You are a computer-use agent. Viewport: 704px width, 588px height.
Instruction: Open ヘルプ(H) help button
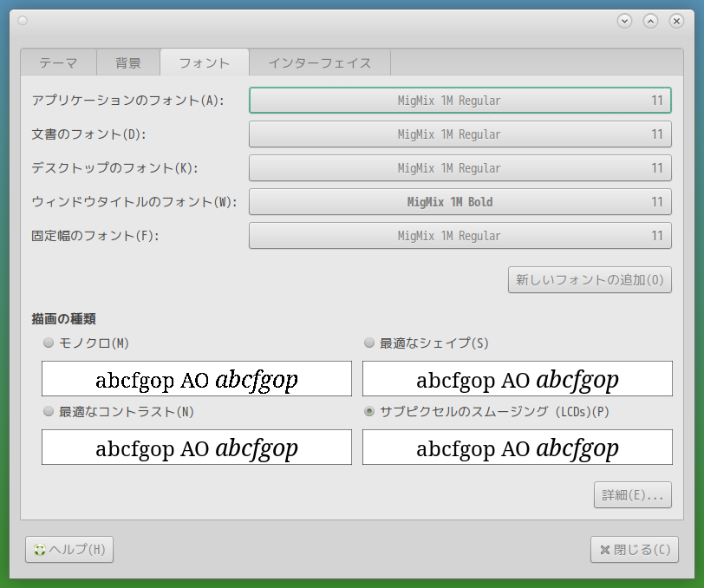(69, 549)
